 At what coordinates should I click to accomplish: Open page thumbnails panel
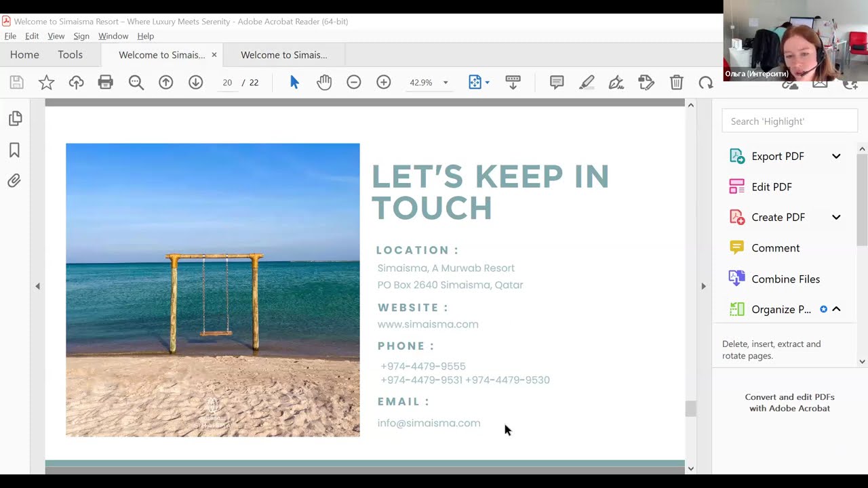coord(15,119)
